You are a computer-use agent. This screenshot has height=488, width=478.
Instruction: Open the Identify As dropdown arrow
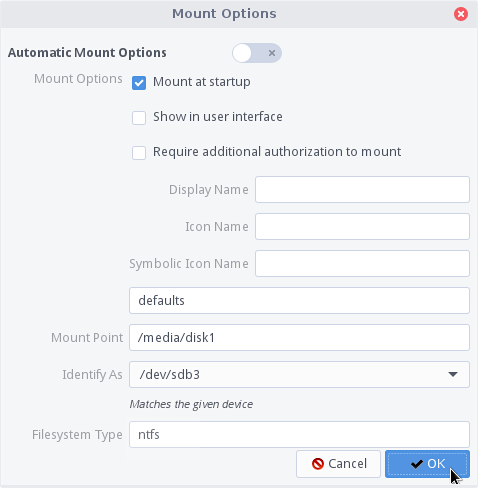coord(453,375)
